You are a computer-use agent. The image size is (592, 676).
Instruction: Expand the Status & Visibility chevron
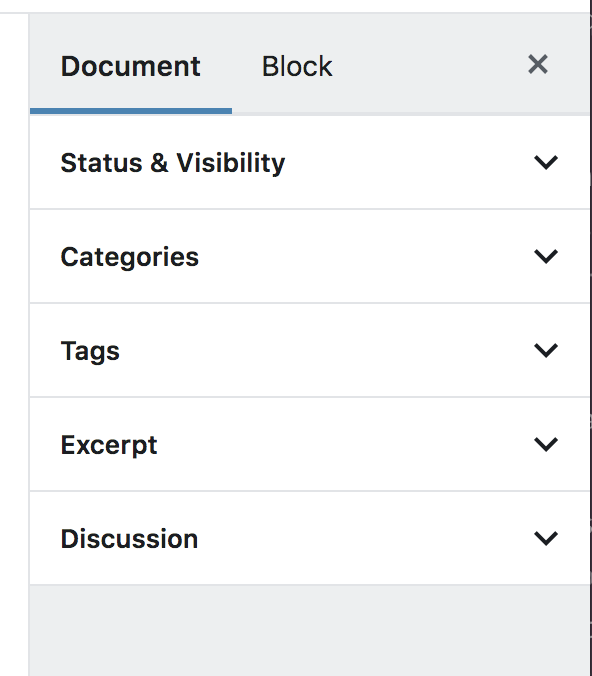(x=546, y=163)
